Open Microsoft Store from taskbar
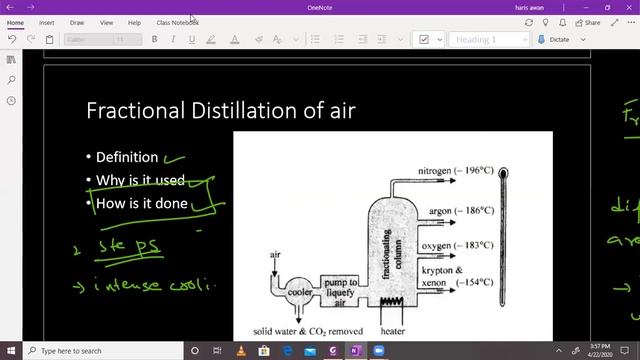This screenshot has width=640, height=360. [x=264, y=351]
